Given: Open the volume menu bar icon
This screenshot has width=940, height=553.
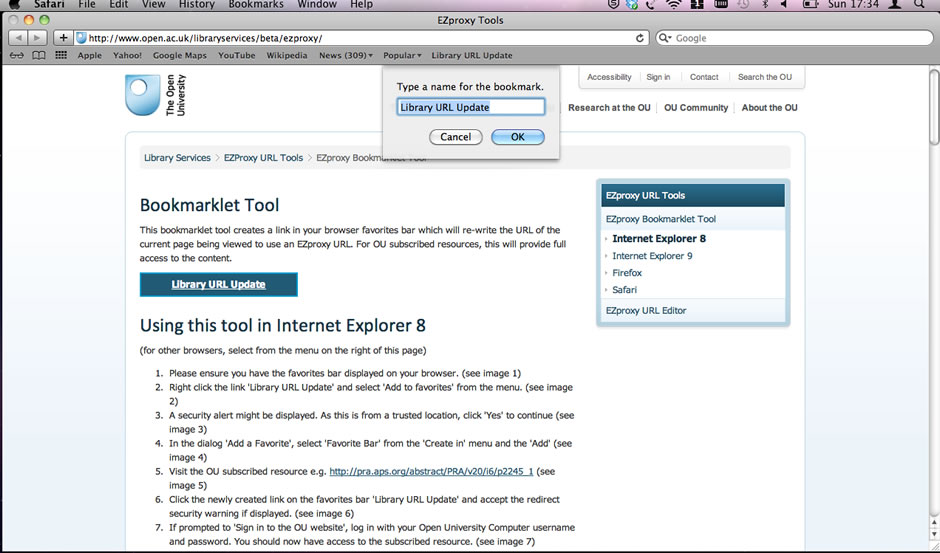Looking at the screenshot, I should [x=784, y=4].
